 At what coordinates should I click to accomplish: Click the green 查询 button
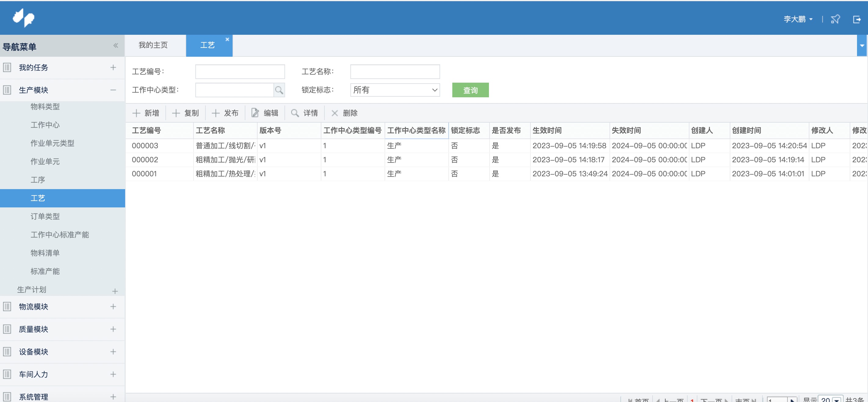pos(470,90)
